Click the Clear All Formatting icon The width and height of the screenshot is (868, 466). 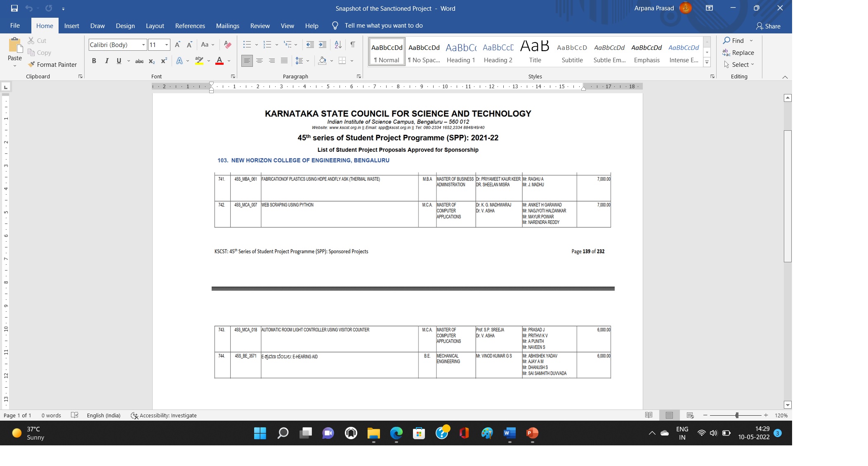pos(227,45)
